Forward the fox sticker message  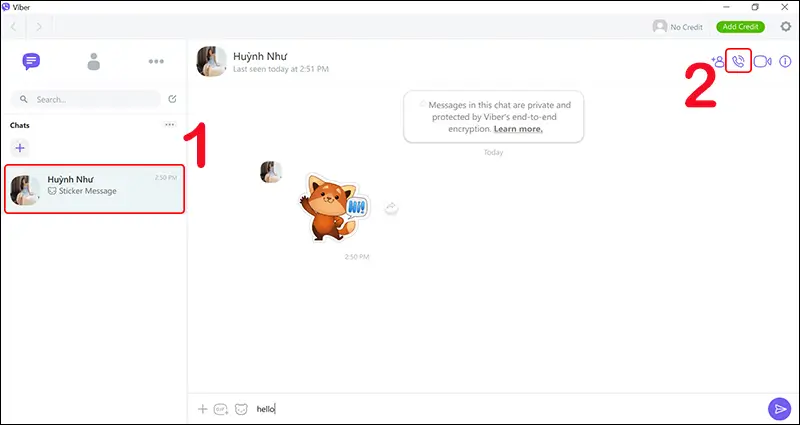(391, 207)
